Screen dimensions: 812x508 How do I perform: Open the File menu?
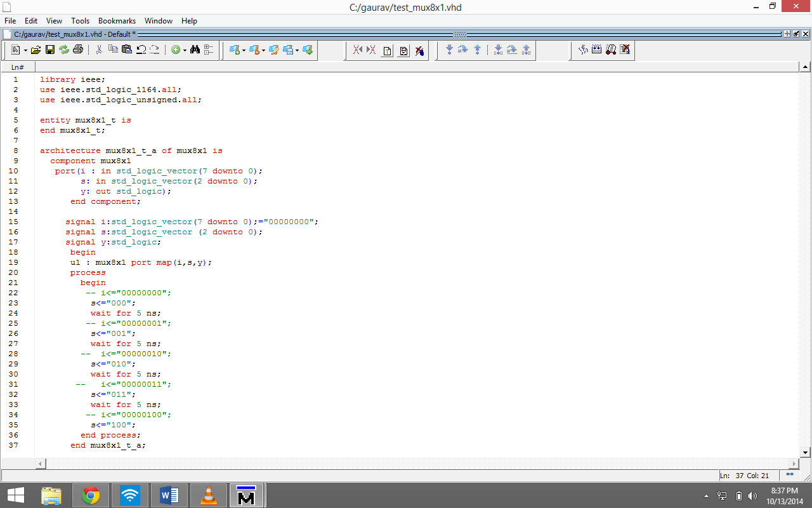coord(10,21)
